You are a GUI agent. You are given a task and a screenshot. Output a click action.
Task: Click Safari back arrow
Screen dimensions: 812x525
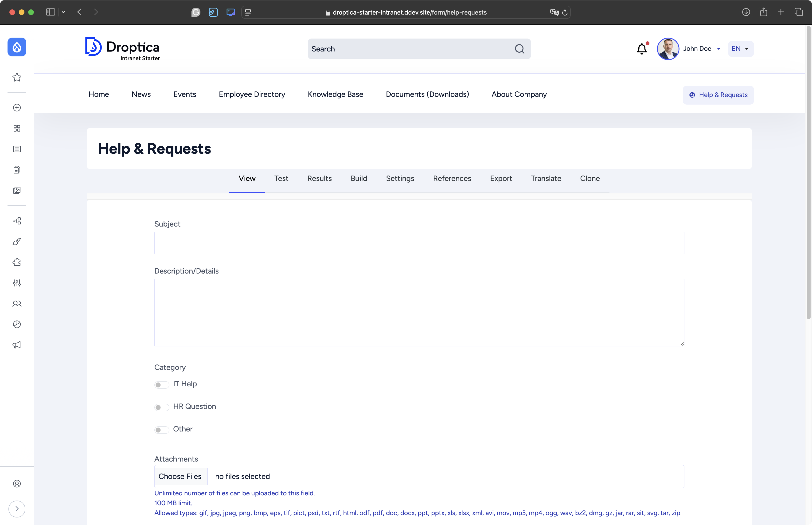coord(79,12)
